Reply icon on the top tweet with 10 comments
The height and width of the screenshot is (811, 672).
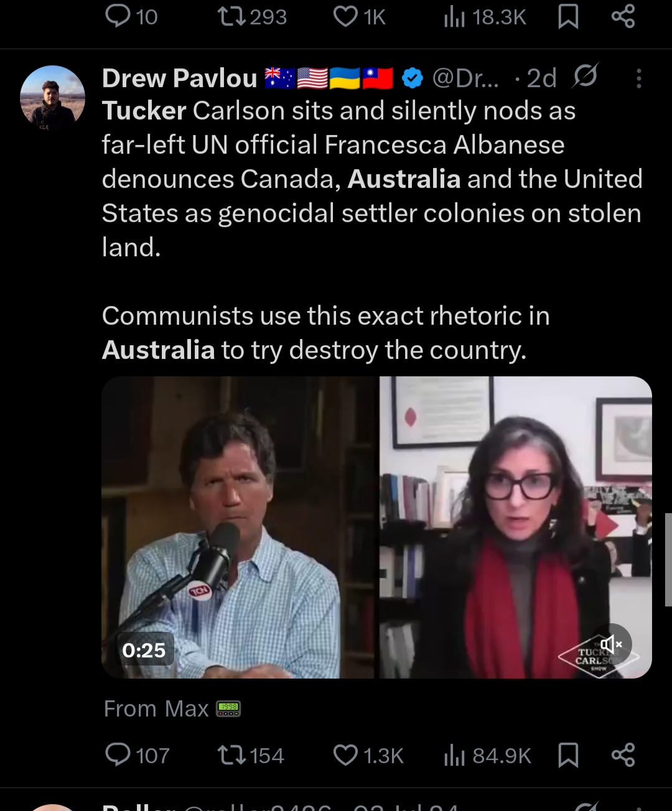(131, 17)
